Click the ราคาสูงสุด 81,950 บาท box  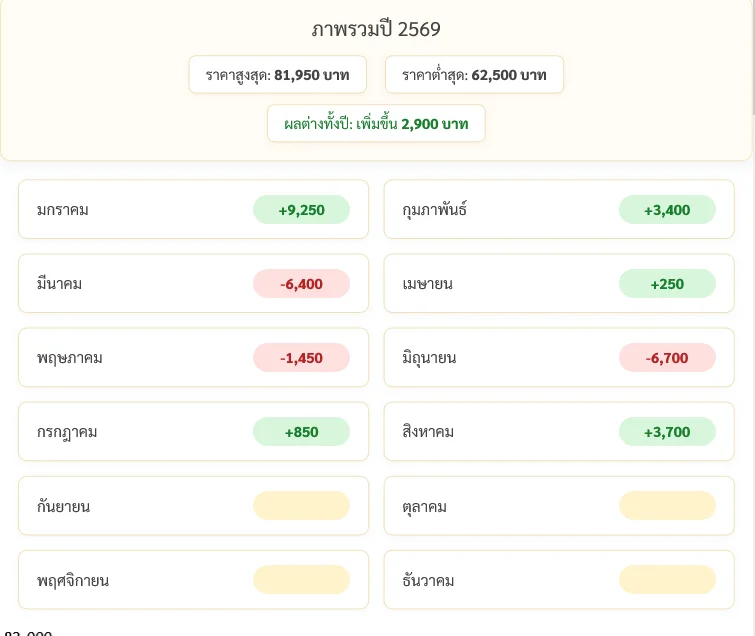click(278, 75)
